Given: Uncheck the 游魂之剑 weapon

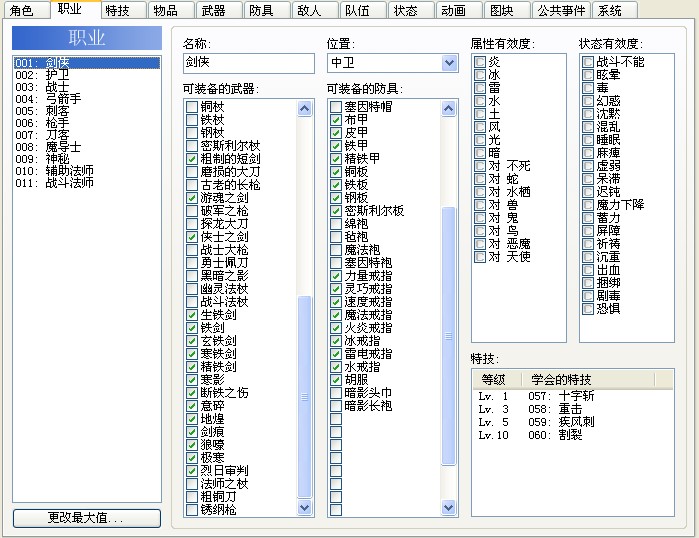Looking at the screenshot, I should tap(192, 198).
